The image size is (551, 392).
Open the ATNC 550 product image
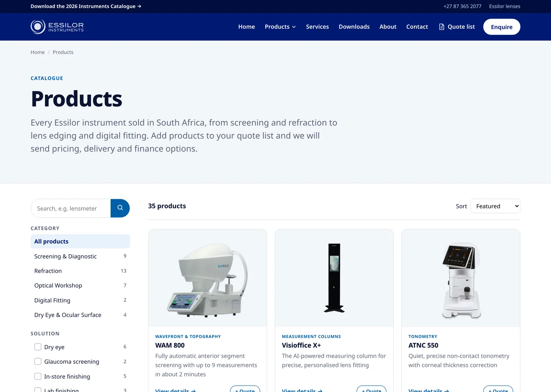[x=461, y=278]
